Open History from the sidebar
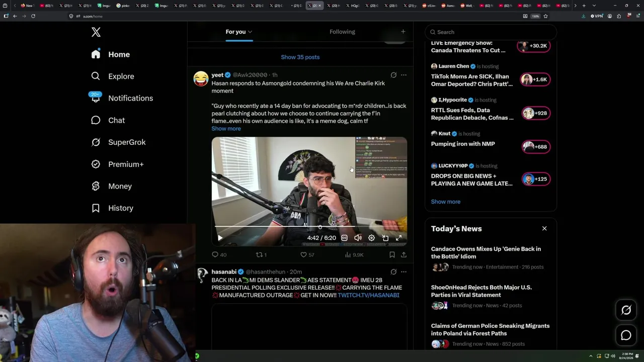 (x=112, y=208)
